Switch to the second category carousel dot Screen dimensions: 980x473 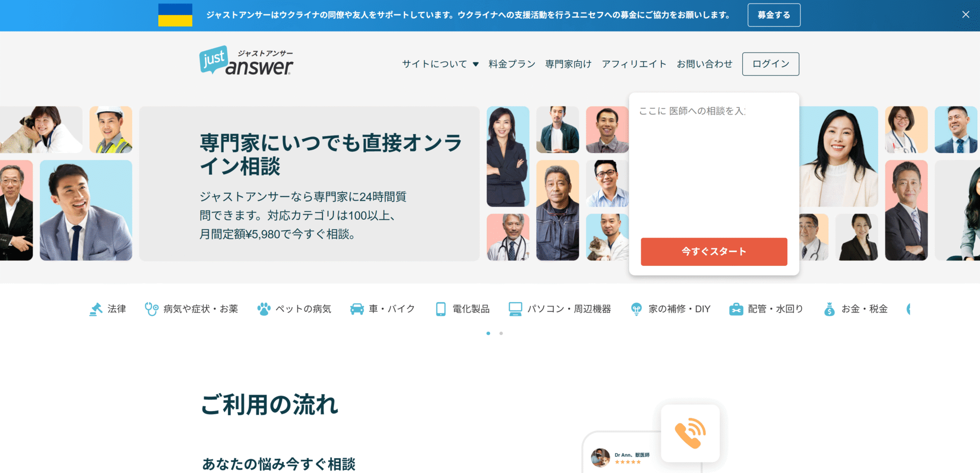[501, 333]
